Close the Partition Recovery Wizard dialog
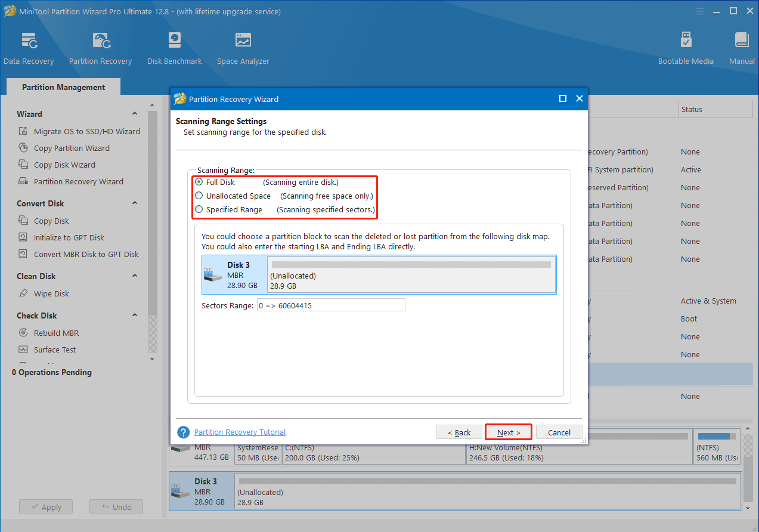 [x=579, y=99]
